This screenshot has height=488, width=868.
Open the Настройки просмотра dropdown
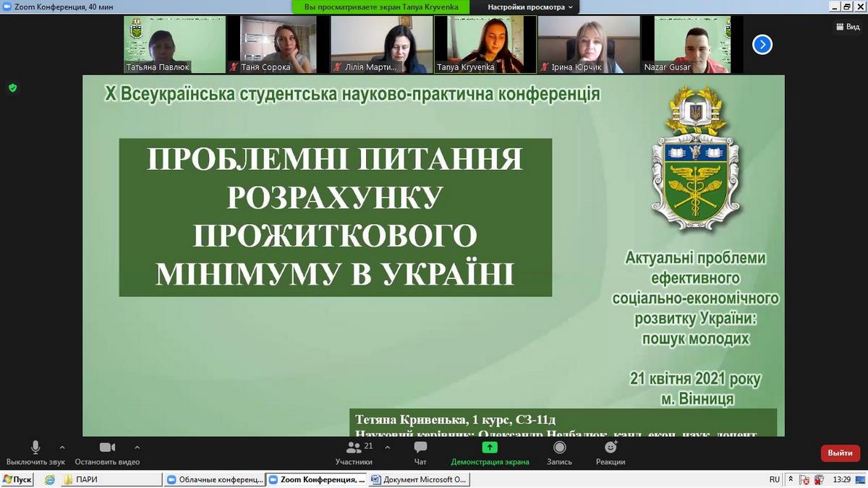coord(530,7)
